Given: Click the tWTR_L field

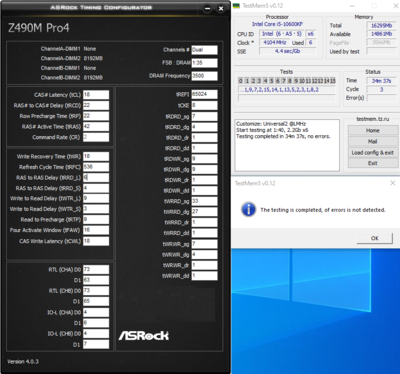Looking at the screenshot, I should click(x=96, y=198).
